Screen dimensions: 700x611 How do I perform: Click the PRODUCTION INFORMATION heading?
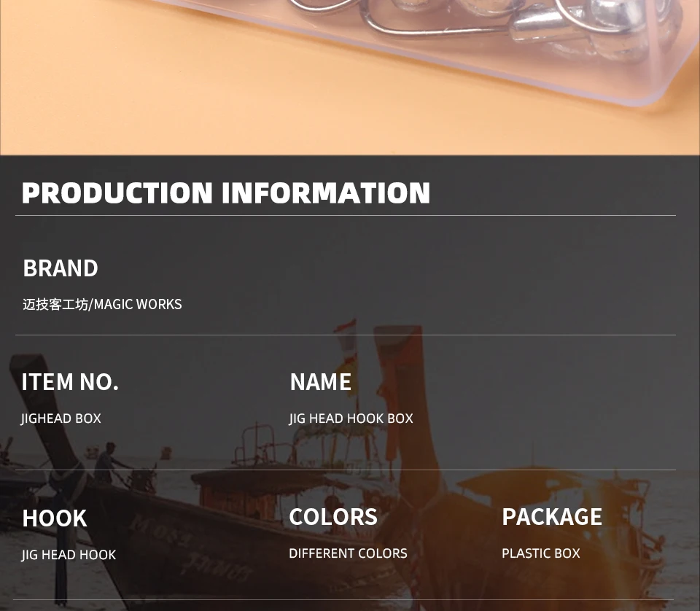coord(226,192)
